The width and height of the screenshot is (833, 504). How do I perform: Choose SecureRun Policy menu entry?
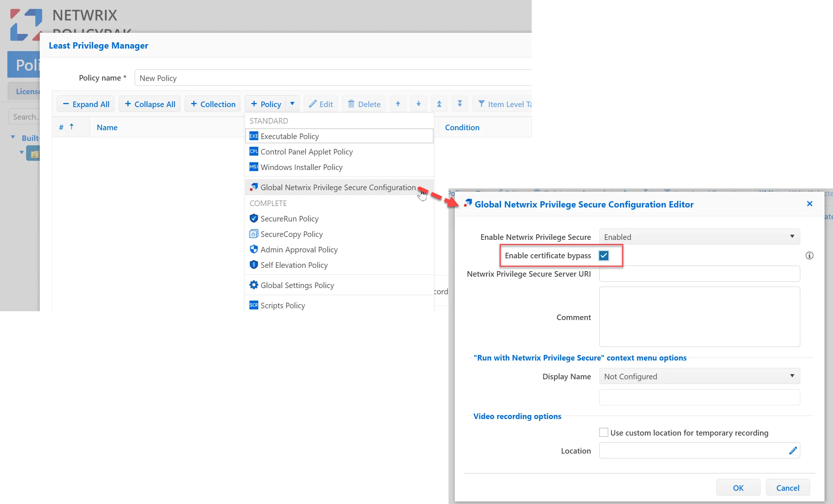tap(289, 219)
